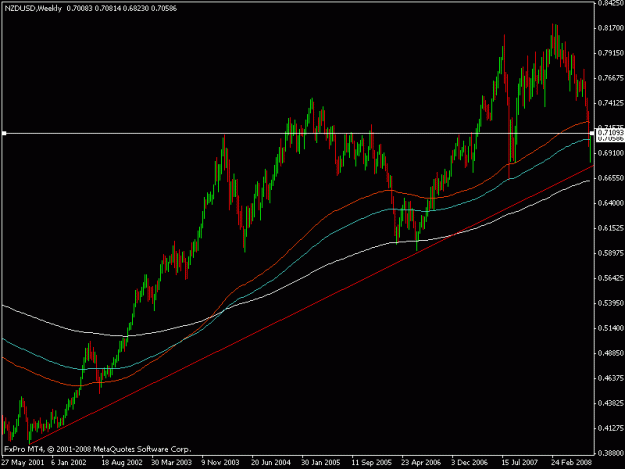625x469 pixels.
Task: Click the 0.38800 price axis label
Action: point(611,453)
